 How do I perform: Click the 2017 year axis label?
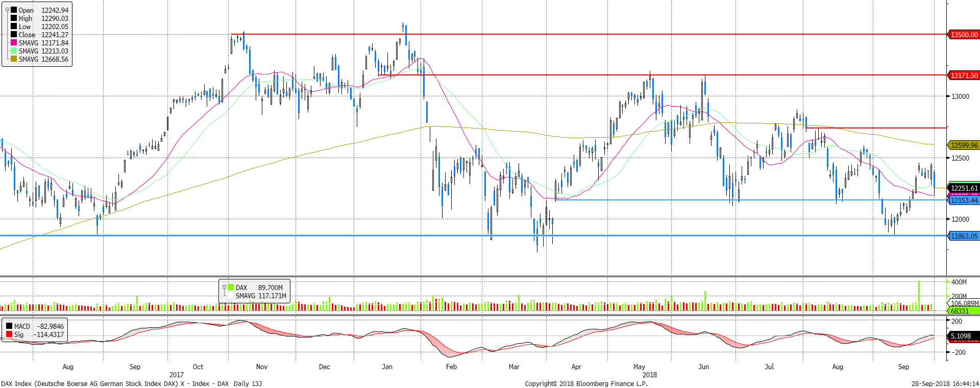click(x=177, y=375)
